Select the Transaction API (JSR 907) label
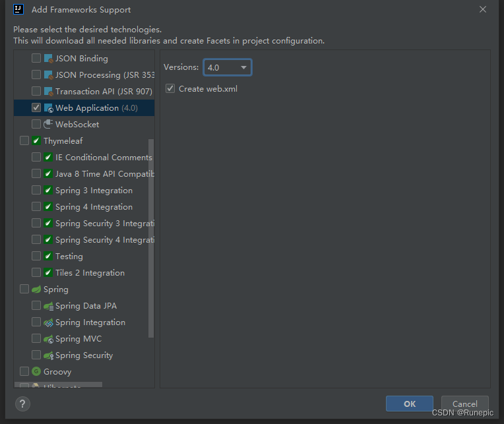Image resolution: width=504 pixels, height=424 pixels. [x=104, y=92]
